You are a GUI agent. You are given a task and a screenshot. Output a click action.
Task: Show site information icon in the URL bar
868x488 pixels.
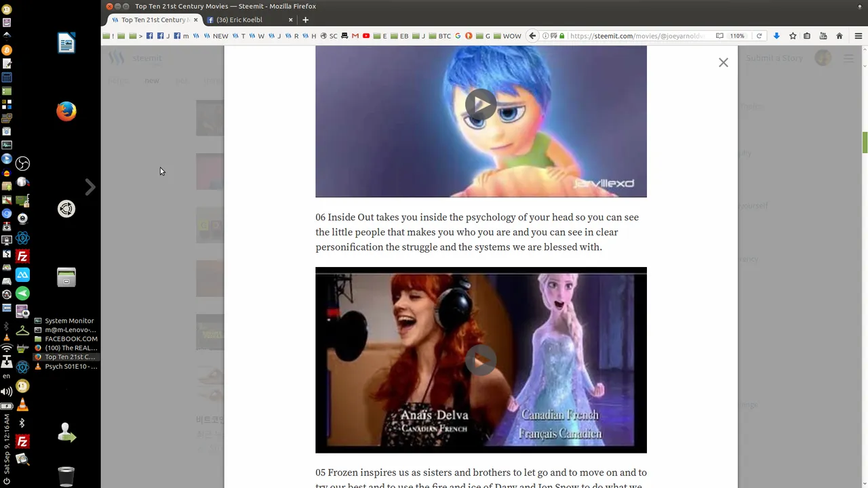coord(547,36)
